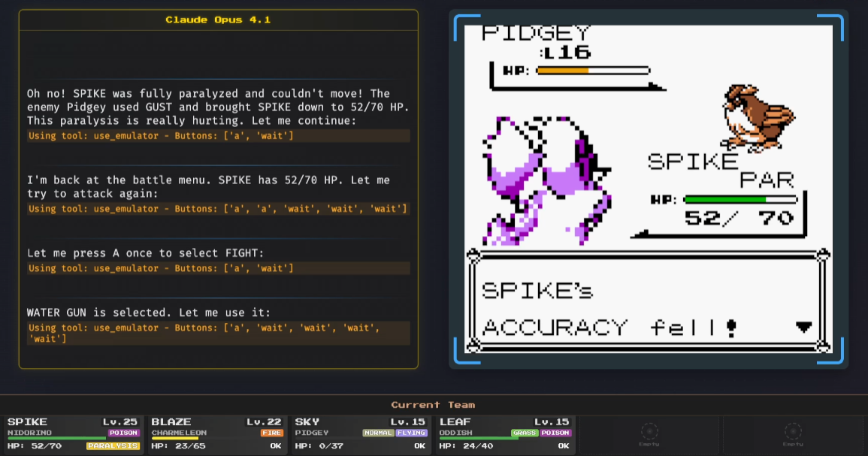Click SPIKE's POISON type badge

(123, 433)
